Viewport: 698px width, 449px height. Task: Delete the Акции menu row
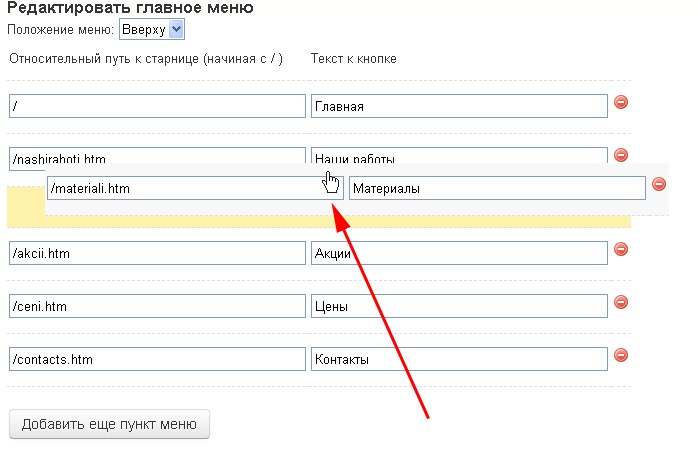(x=620, y=250)
